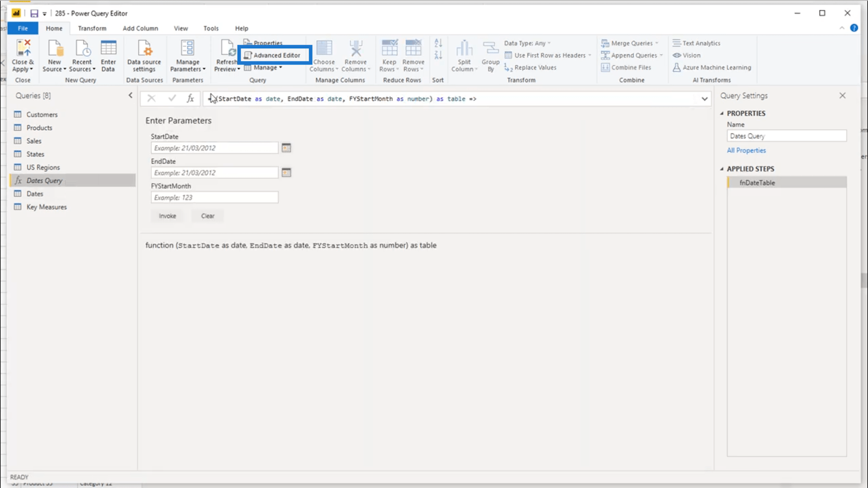
Task: Cancel formula with the X icon
Action: [151, 99]
